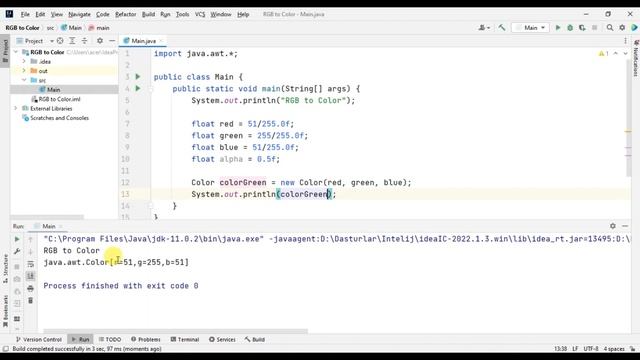The image size is (640, 360).
Task: Click the Stop square icon in top toolbar
Action: coord(595,28)
